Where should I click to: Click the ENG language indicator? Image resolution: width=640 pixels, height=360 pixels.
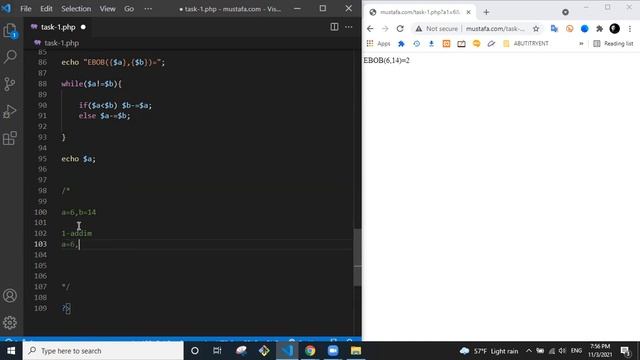576,351
